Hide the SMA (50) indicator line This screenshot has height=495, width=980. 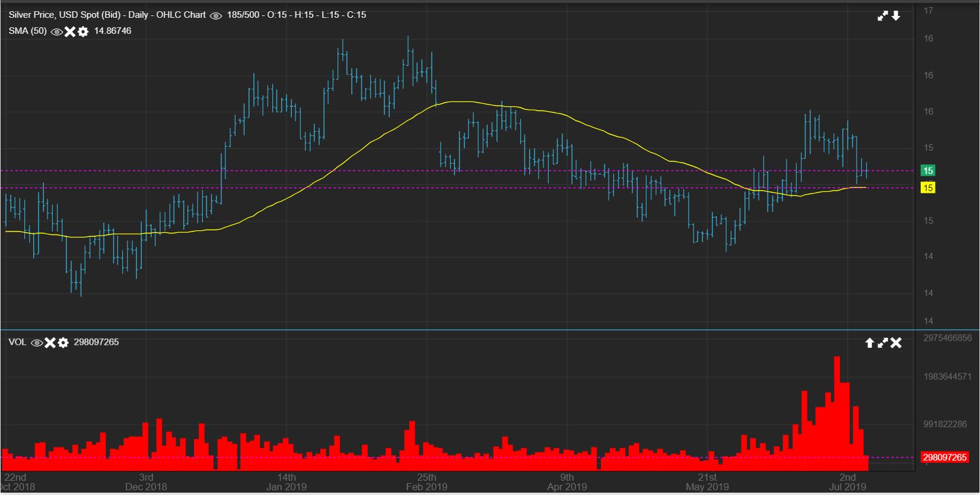(57, 31)
